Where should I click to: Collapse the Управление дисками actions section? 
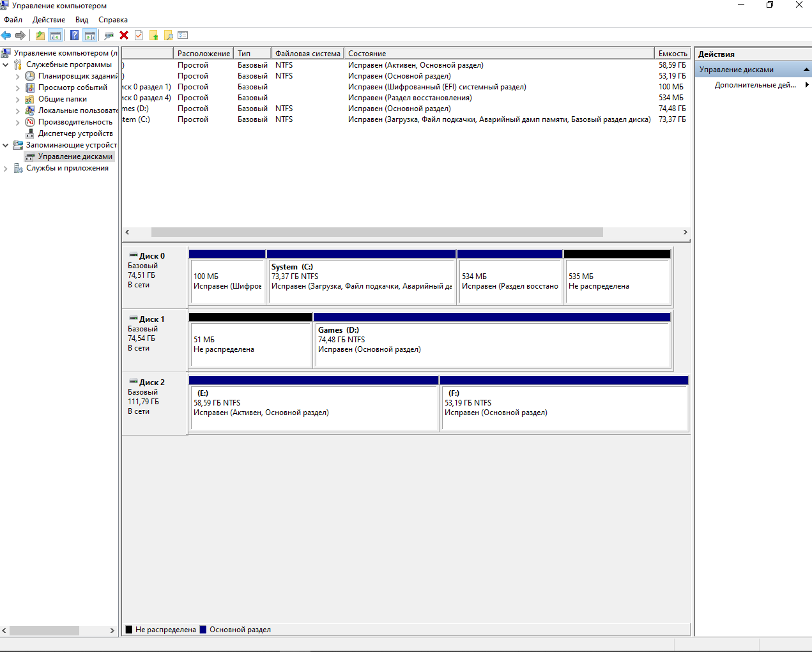point(806,70)
